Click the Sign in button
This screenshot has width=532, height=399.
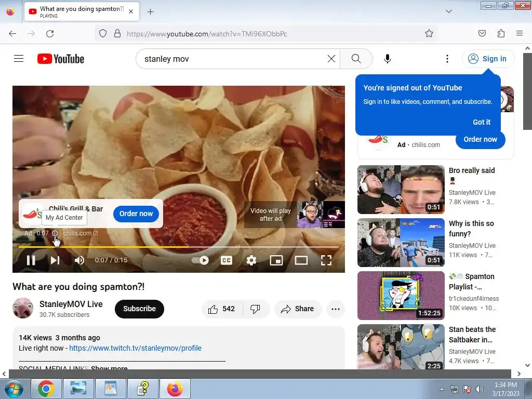pyautogui.click(x=488, y=59)
